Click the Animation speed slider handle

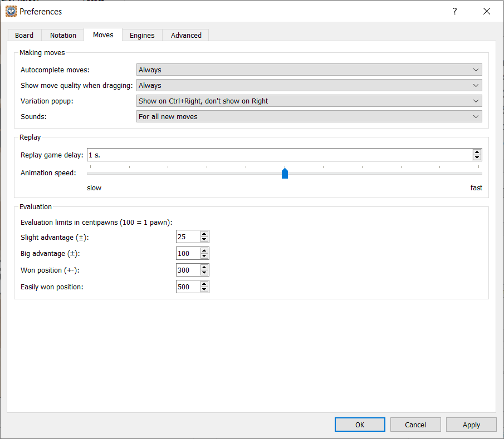click(285, 174)
